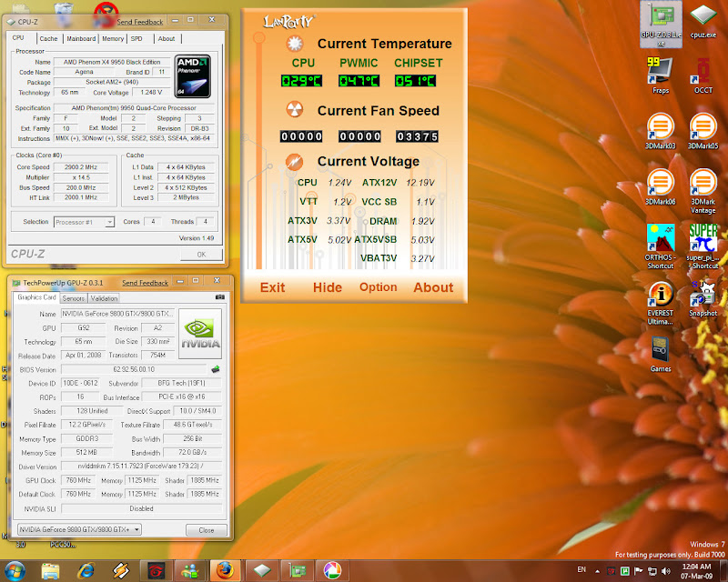
Task: Open the GeForce 9800 GTX card dropdown
Action: coord(79,529)
